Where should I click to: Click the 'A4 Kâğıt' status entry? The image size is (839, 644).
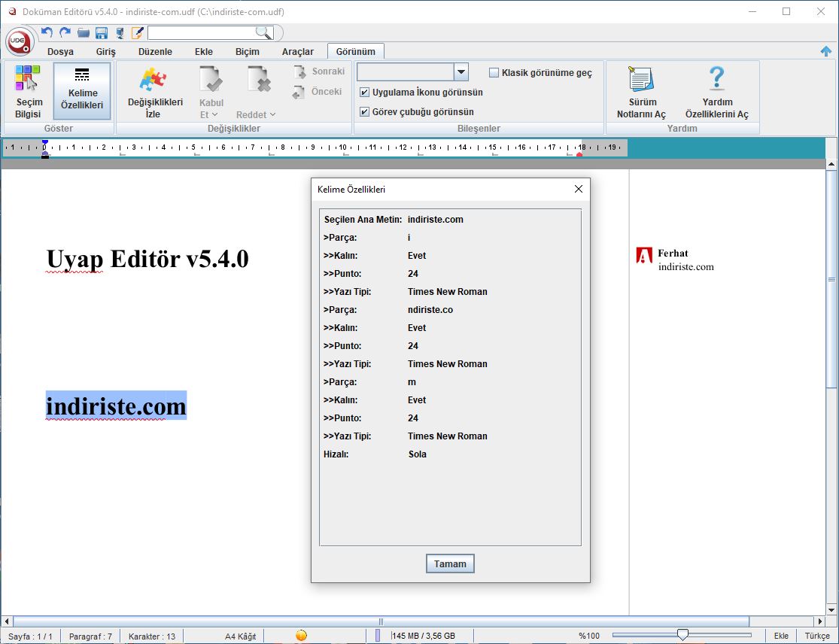[x=240, y=636]
